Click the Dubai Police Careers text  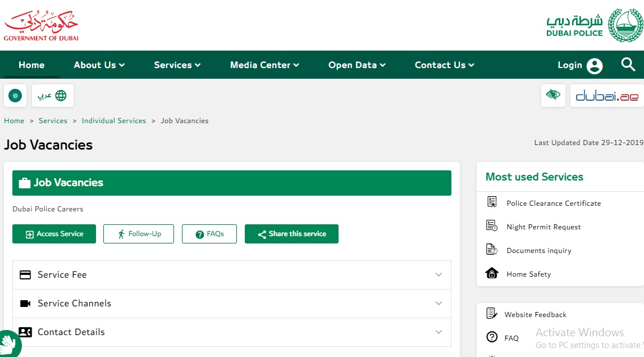click(x=48, y=209)
